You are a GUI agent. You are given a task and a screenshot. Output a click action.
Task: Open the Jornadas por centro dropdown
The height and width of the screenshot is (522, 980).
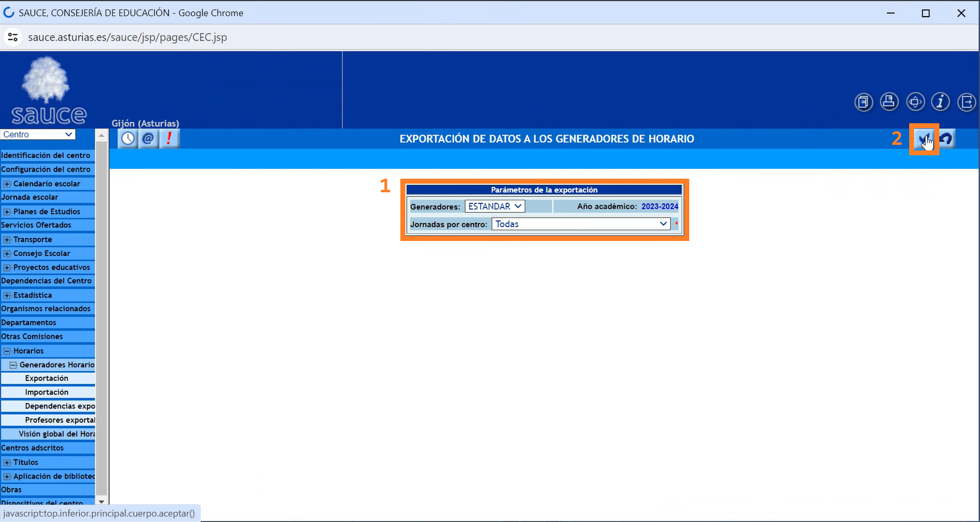pyautogui.click(x=581, y=224)
